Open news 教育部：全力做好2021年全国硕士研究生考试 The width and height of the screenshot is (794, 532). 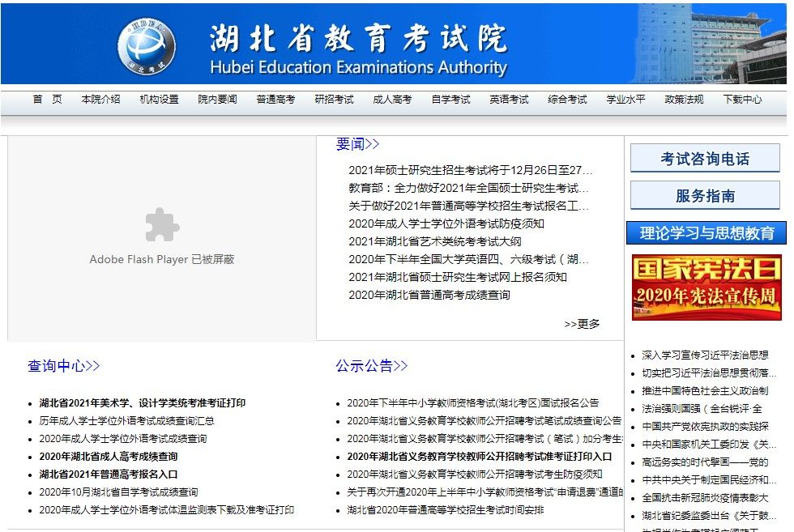[x=468, y=189]
